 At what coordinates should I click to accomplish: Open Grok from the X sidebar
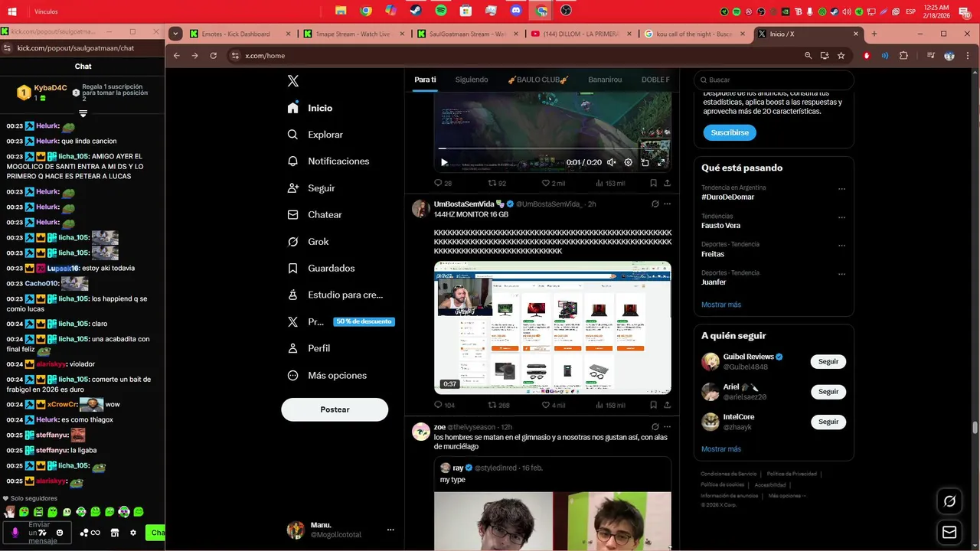[x=308, y=242]
